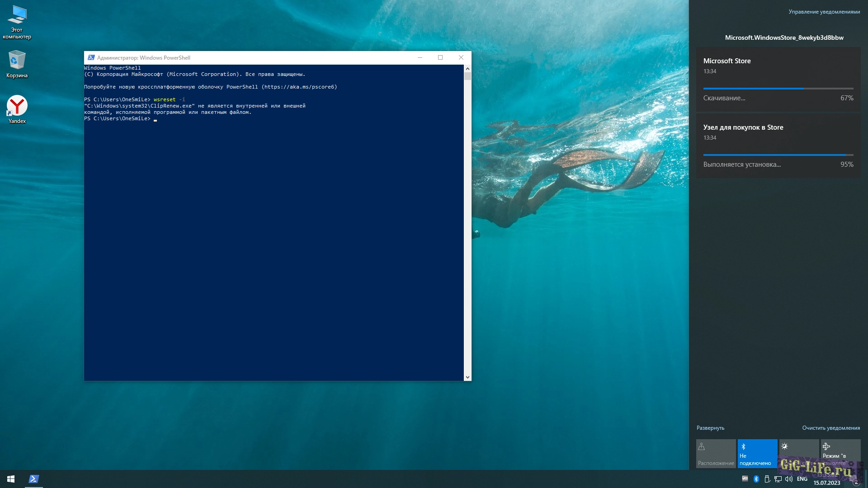
Task: Click the Microsoft Store download progress bar
Action: [x=778, y=89]
